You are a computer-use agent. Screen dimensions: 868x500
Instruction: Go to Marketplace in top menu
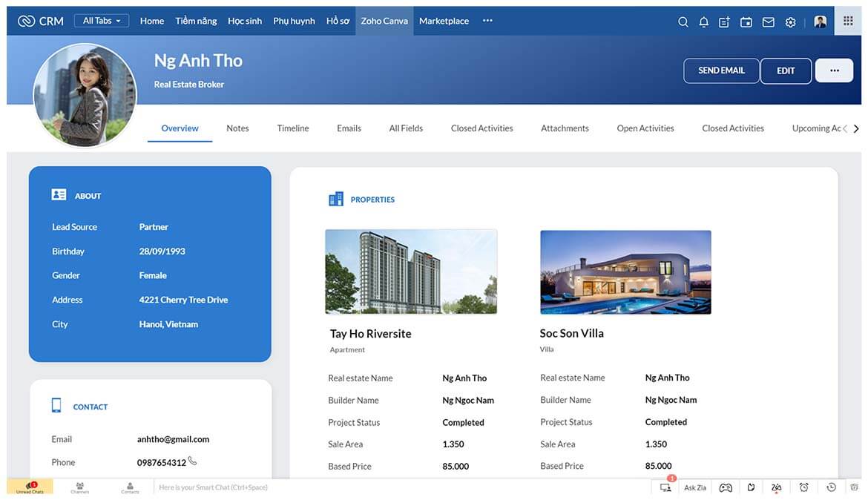click(x=444, y=21)
